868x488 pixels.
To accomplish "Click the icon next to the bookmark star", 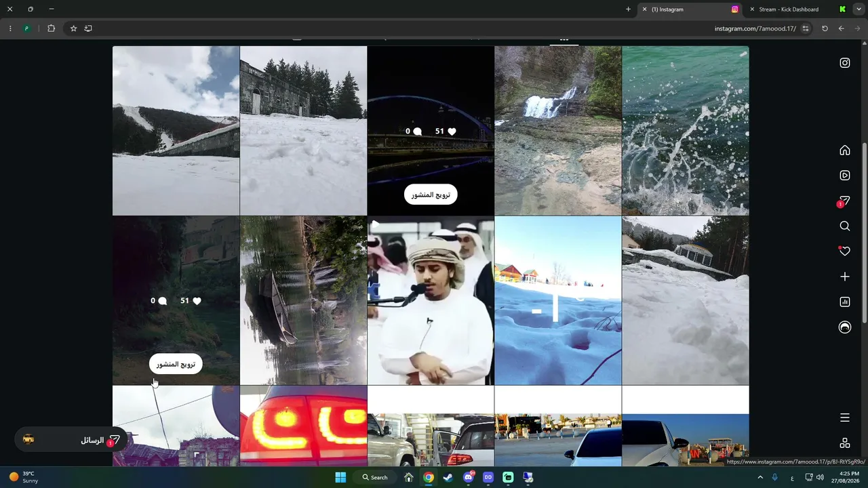I will (88, 28).
